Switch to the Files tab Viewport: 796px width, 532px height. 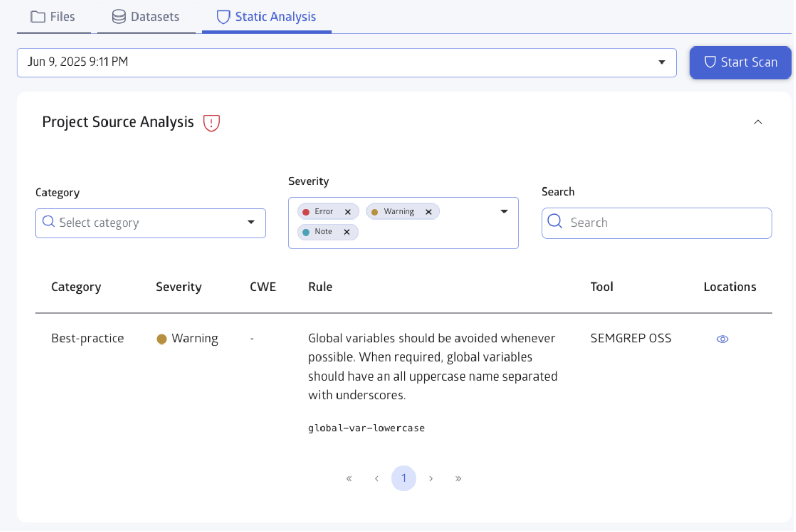pos(53,17)
